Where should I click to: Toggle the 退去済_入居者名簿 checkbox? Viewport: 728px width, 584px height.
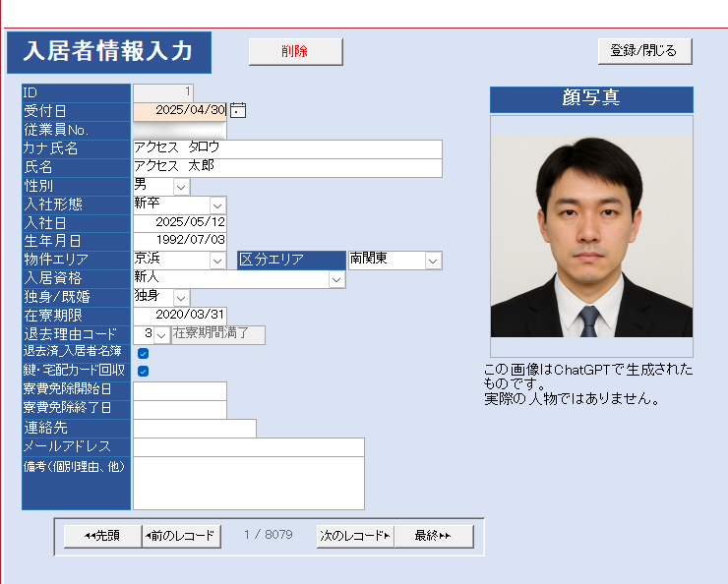pos(143,354)
